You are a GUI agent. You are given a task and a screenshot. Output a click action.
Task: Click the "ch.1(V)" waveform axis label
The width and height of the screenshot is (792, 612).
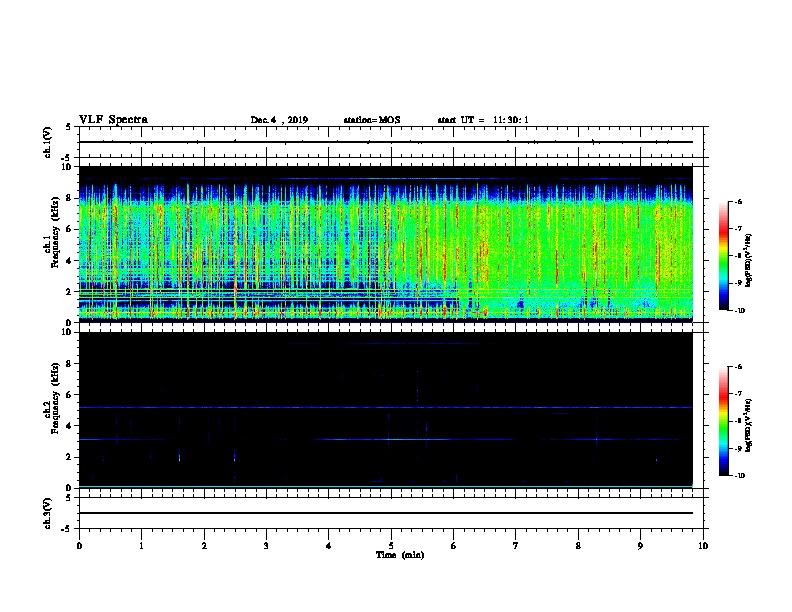point(48,142)
